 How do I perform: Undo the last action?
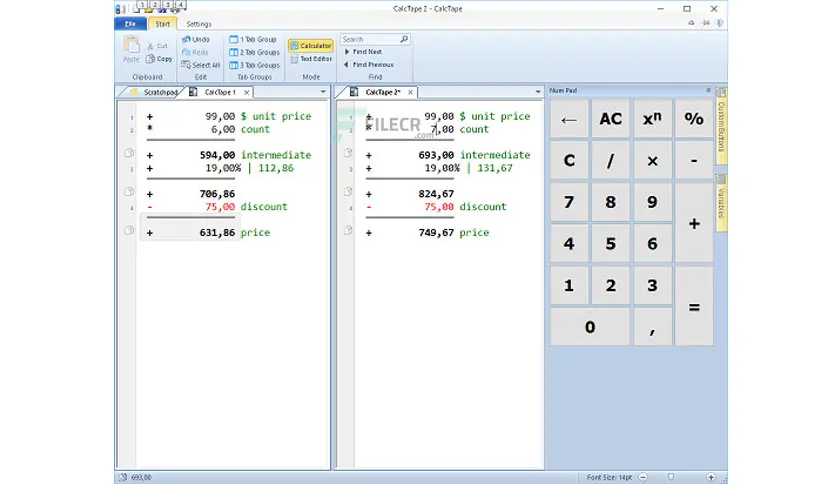coord(196,39)
